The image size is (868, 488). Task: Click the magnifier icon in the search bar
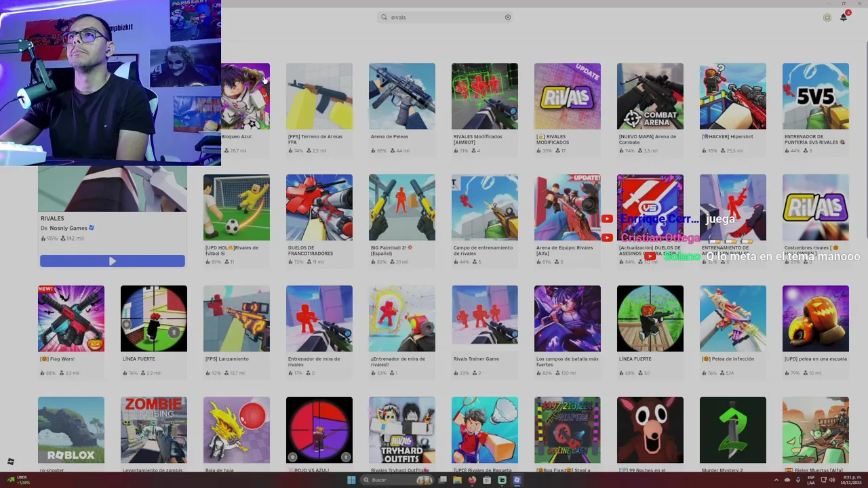tap(384, 17)
